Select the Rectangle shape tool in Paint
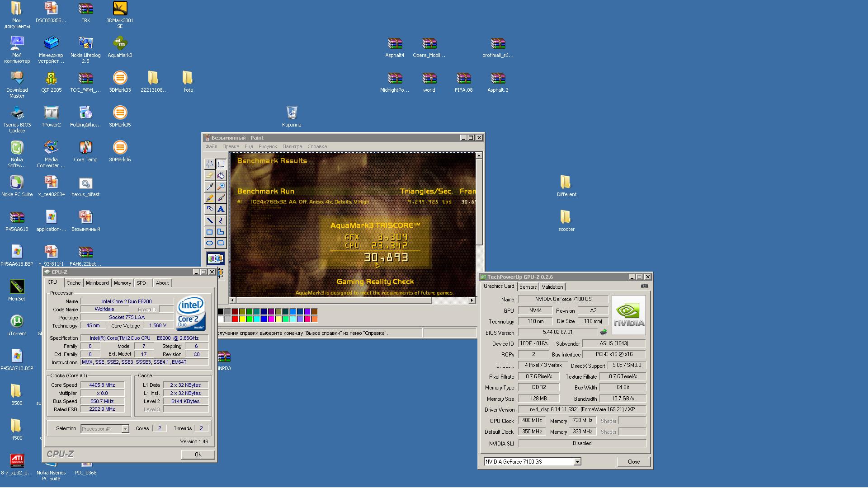Viewport: 868px width, 488px height. [x=210, y=231]
